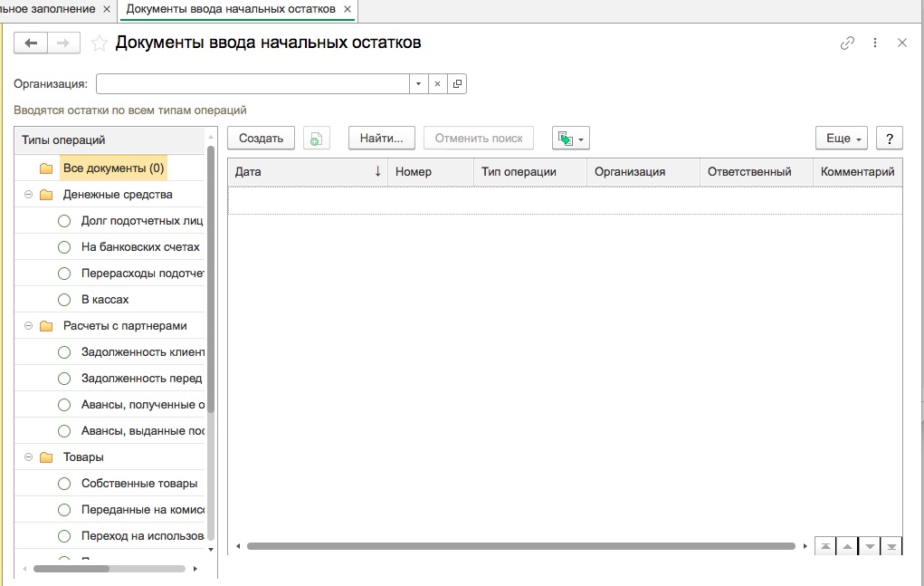Select the Авансы, выданные operation type
924x586 pixels.
tap(143, 431)
